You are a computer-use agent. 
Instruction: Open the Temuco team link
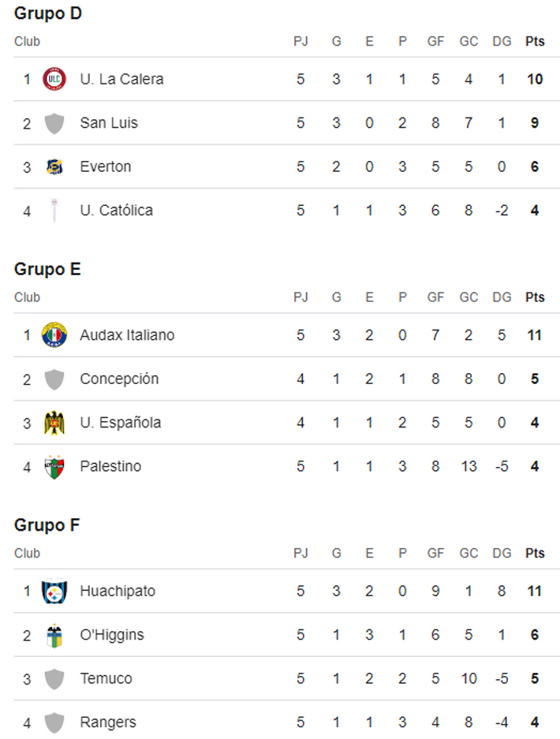[106, 678]
